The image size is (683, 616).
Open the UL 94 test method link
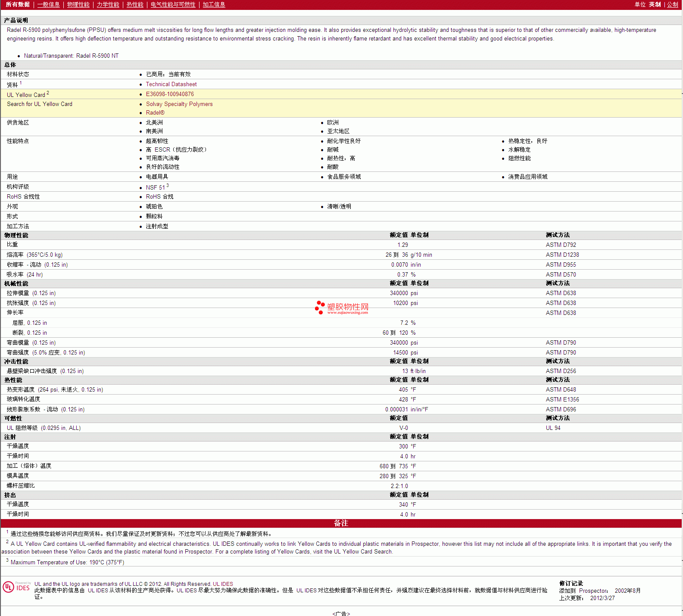pos(553,428)
